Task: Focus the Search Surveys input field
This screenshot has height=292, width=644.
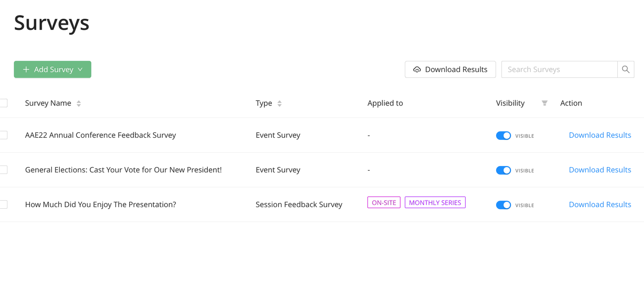Action: click(559, 69)
